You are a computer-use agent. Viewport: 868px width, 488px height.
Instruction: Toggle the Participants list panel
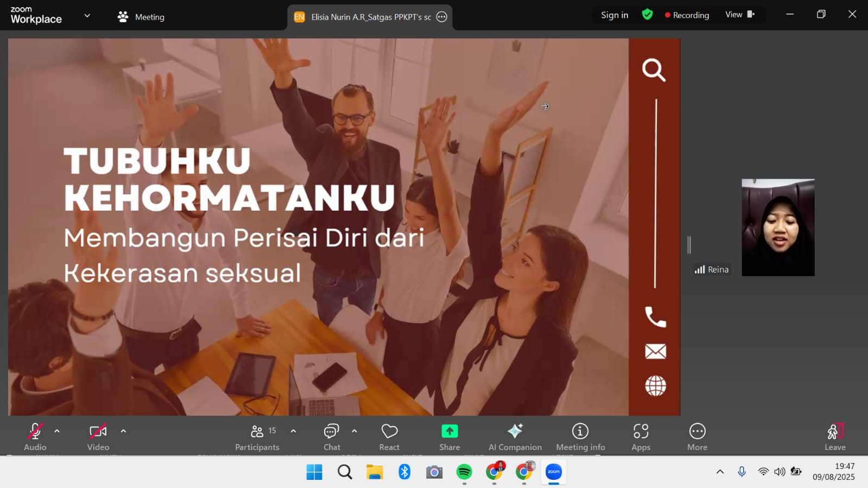[257, 436]
